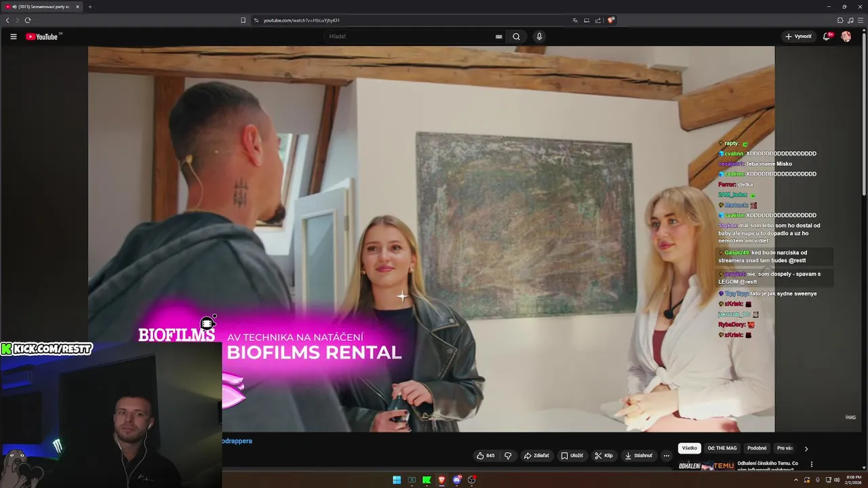Open the Odhalení čínského Temu video title
The height and width of the screenshot is (488, 868).
point(768,466)
